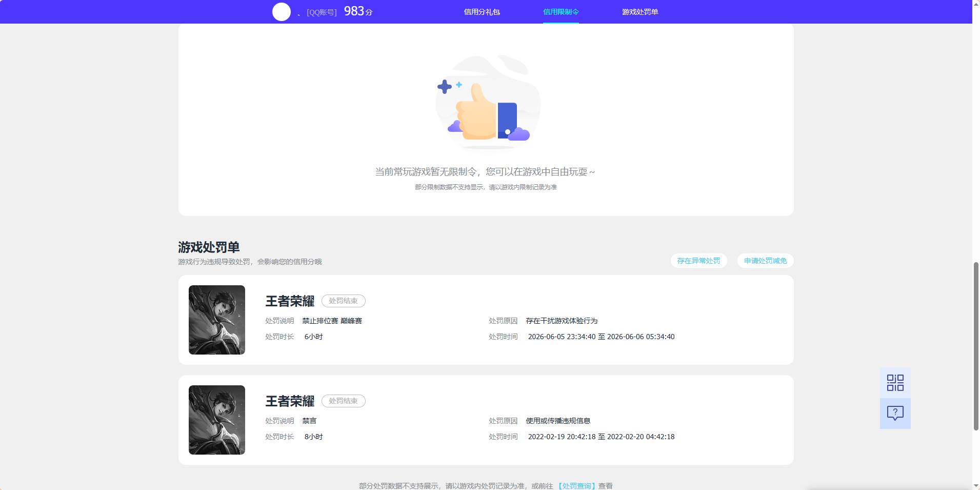Click the scrollbar down arrow

976,486
